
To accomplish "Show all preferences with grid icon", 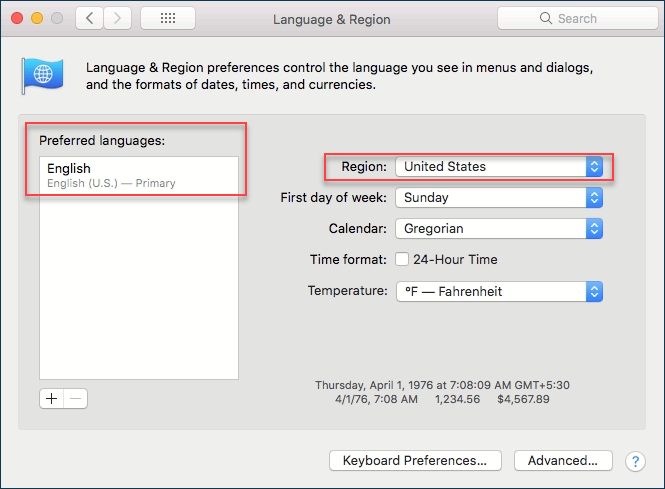I will click(168, 18).
